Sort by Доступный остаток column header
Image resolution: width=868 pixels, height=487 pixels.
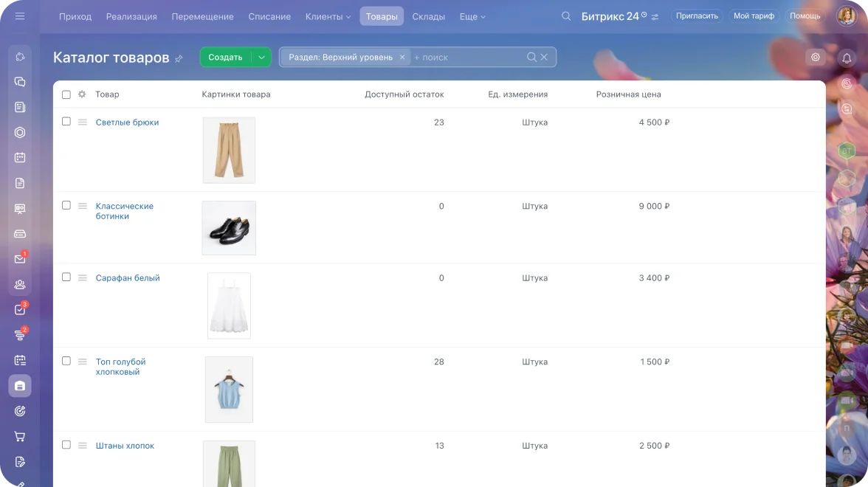pos(404,94)
